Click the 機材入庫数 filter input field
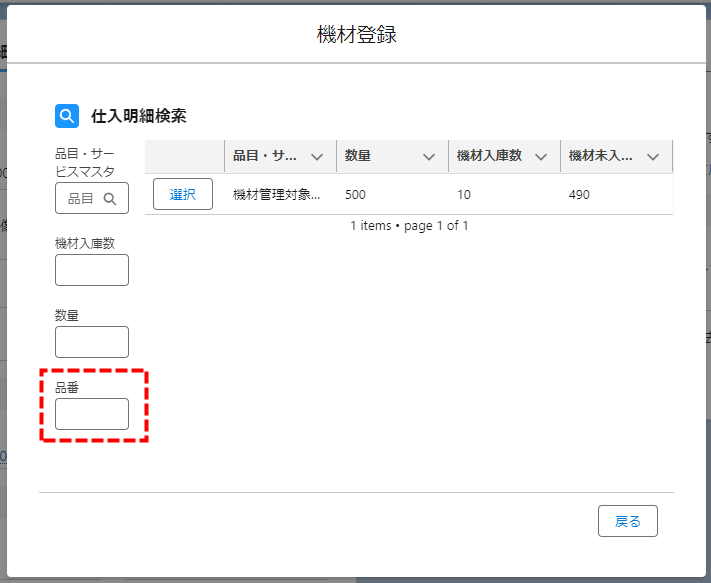This screenshot has width=711, height=583. [92, 270]
